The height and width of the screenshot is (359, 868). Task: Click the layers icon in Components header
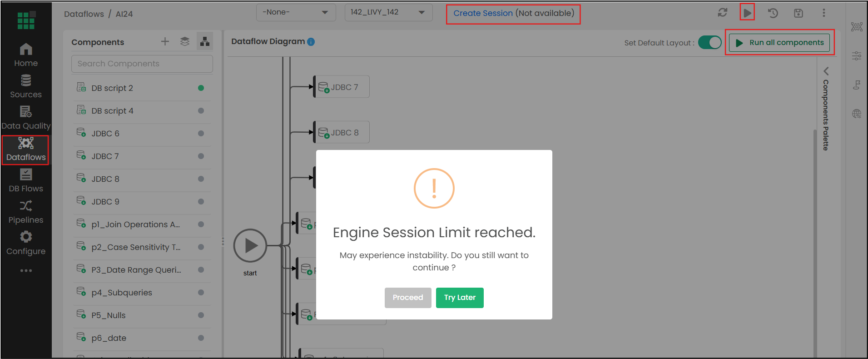point(184,42)
